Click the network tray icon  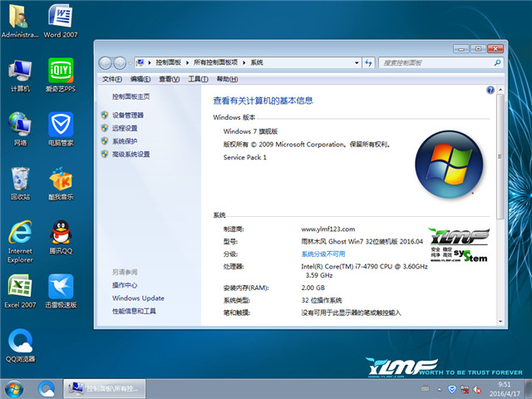pos(465,390)
